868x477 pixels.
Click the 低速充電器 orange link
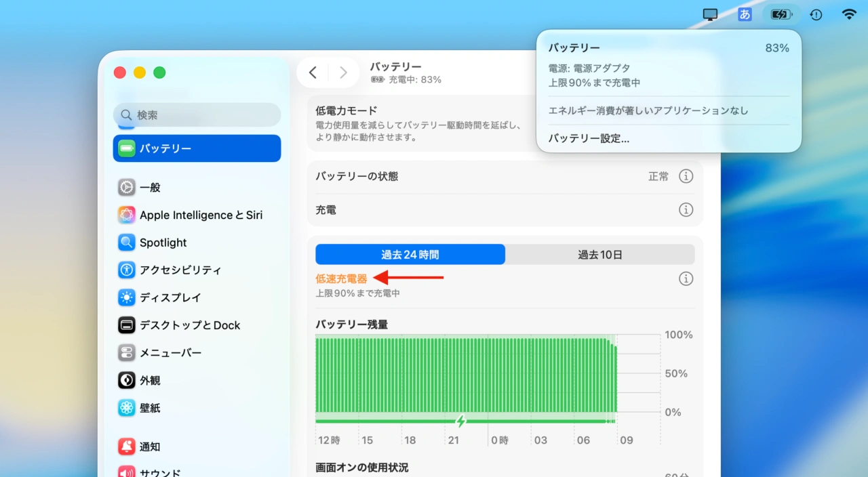click(341, 278)
